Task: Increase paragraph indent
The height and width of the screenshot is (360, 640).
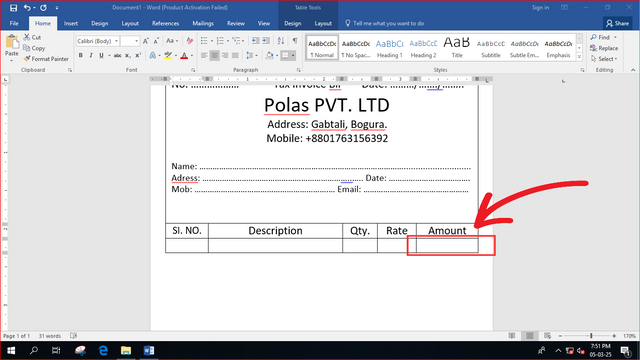Action: point(266,41)
